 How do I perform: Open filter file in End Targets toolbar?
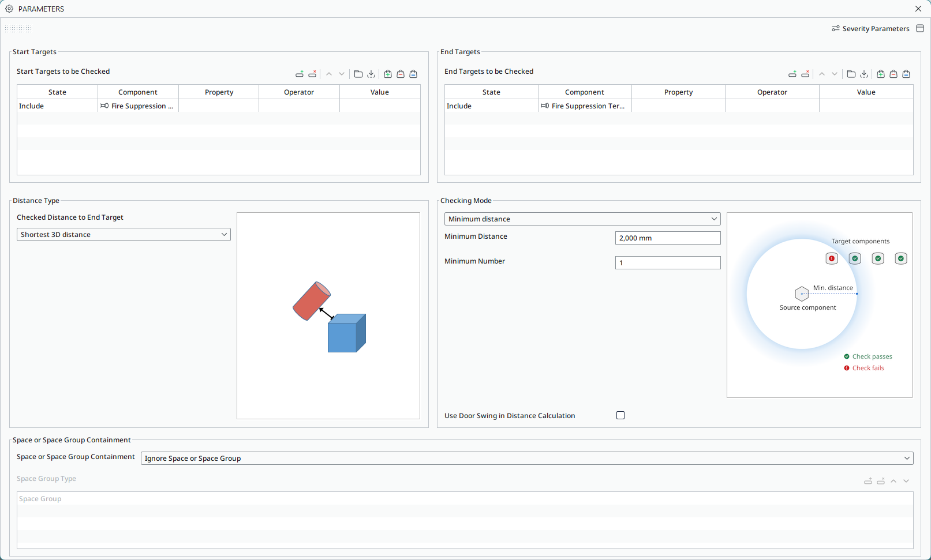(x=851, y=74)
